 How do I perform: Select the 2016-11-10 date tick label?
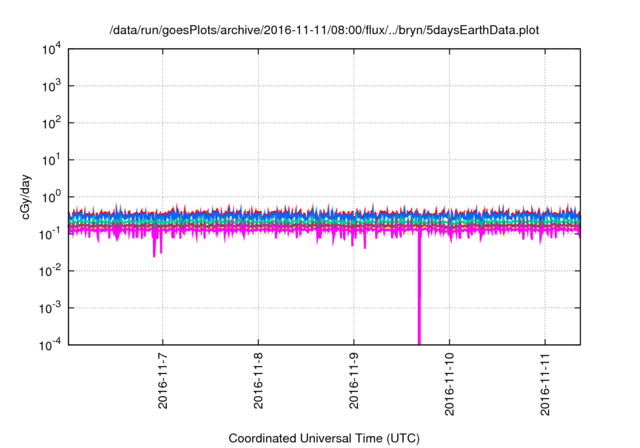point(449,385)
